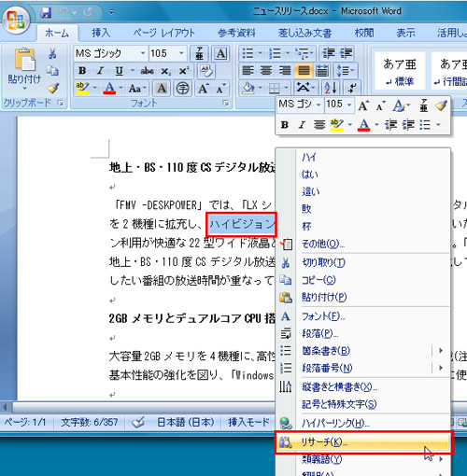467x476 pixels.
Task: Open mini toolbar font size dropdown
Action: pyautogui.click(x=349, y=105)
